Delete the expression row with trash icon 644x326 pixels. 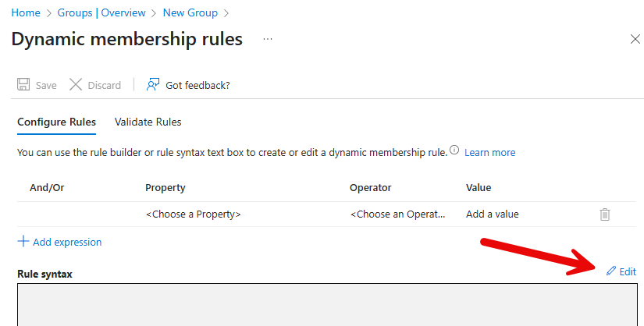tap(604, 214)
